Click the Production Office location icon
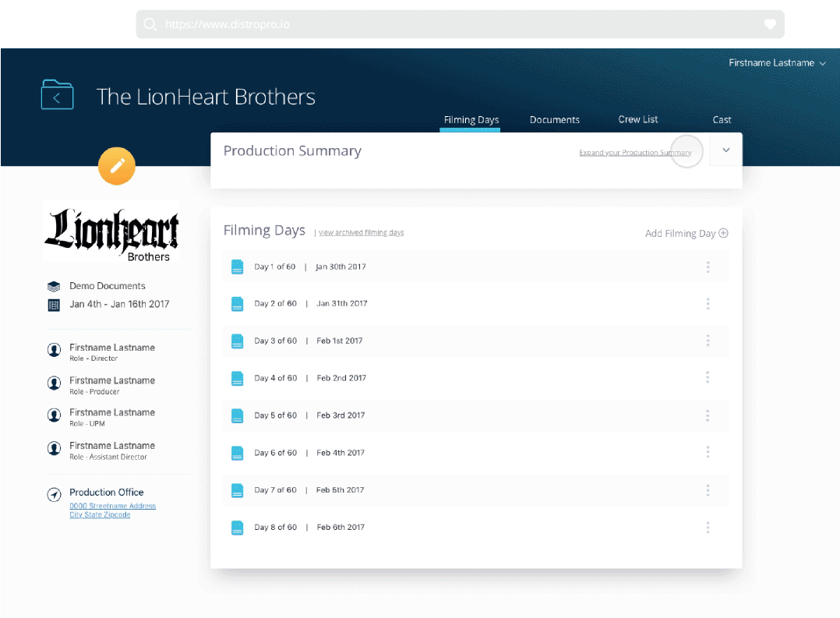This screenshot has height=618, width=840. click(54, 494)
